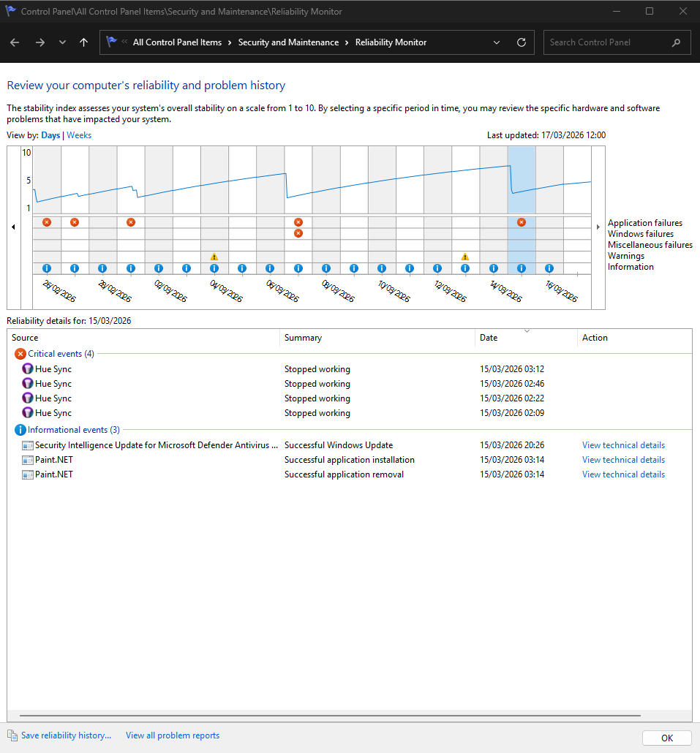The width and height of the screenshot is (700, 753).
Task: Click the Control Panel flag icon in address bar
Action: coord(111,42)
